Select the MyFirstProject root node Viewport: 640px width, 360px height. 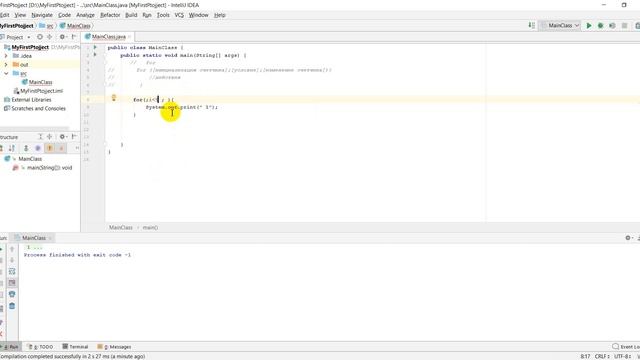tap(30, 47)
